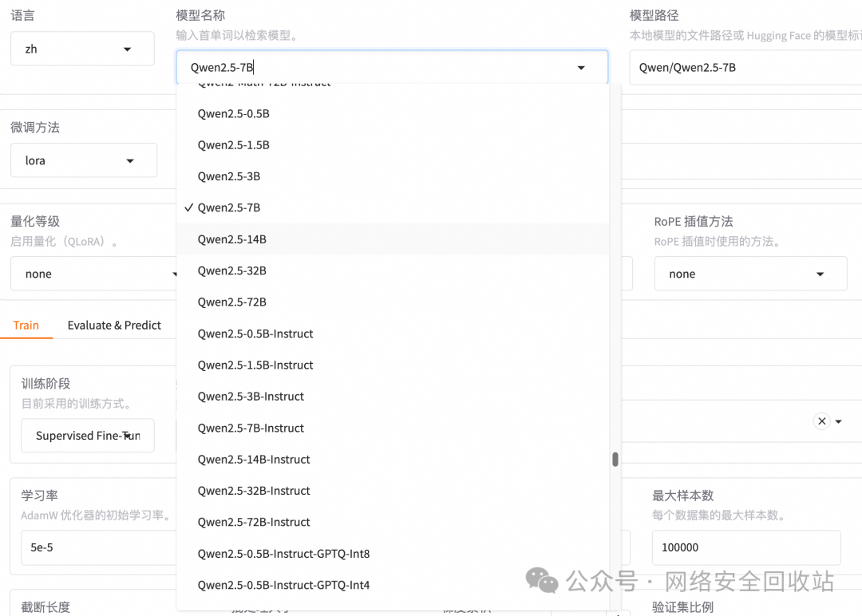Choose the Qwen2.5-3B model option
This screenshot has height=616, width=862.
tap(393, 176)
